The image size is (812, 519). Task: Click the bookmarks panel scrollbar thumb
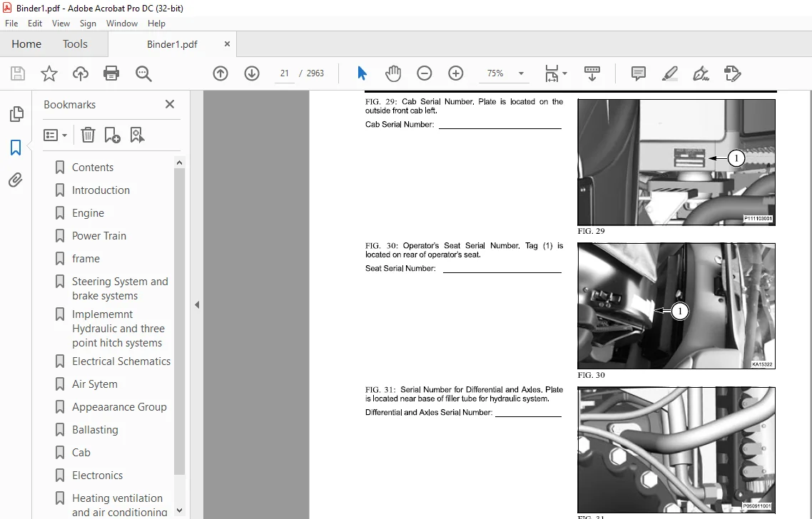tap(179, 321)
